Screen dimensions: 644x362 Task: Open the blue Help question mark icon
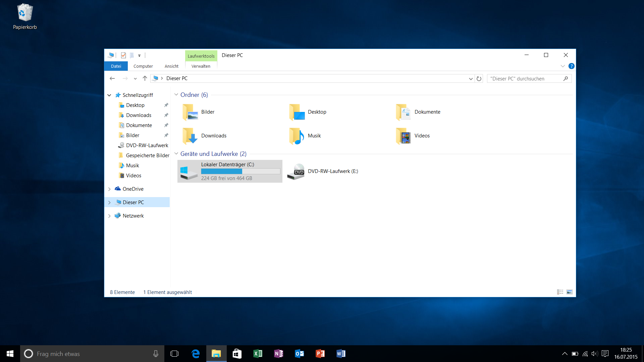[572, 66]
